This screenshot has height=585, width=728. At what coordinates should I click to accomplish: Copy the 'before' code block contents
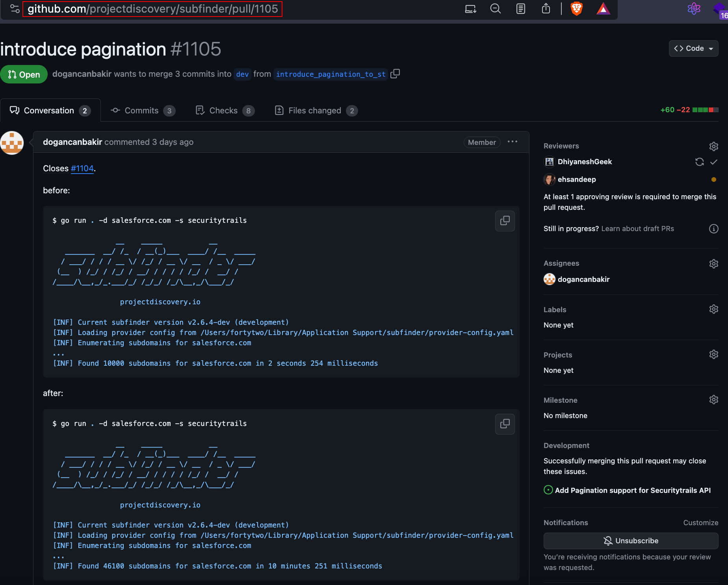click(x=505, y=221)
